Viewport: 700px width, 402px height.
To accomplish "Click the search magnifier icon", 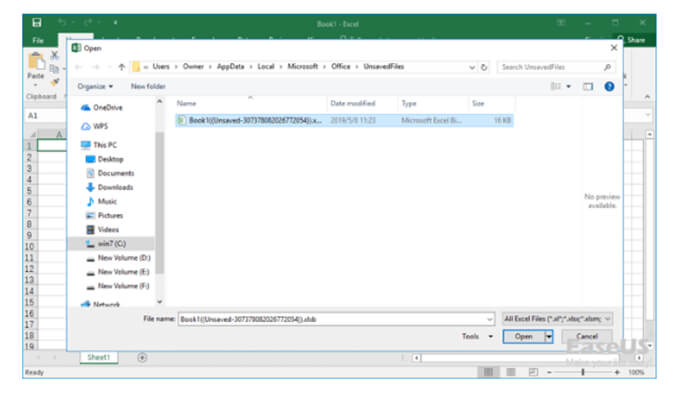I will pos(608,67).
